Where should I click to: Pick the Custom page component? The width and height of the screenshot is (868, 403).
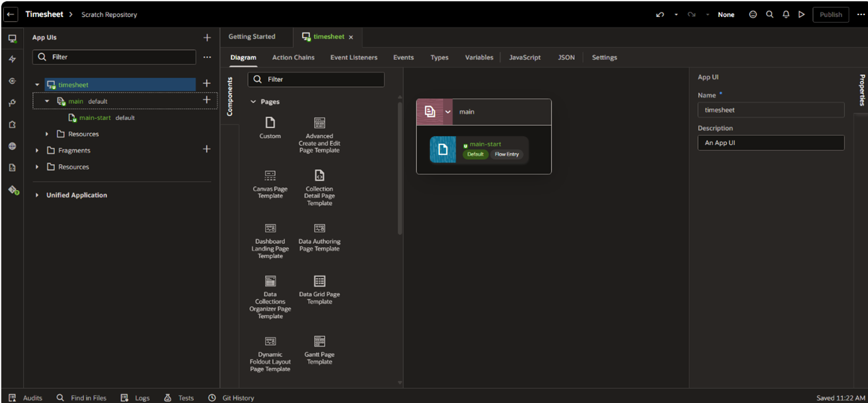(270, 123)
